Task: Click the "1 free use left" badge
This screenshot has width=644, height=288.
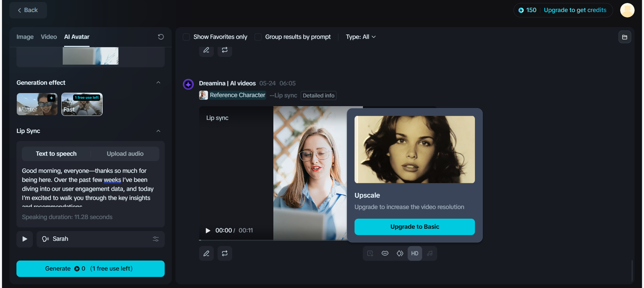Action: pyautogui.click(x=87, y=97)
